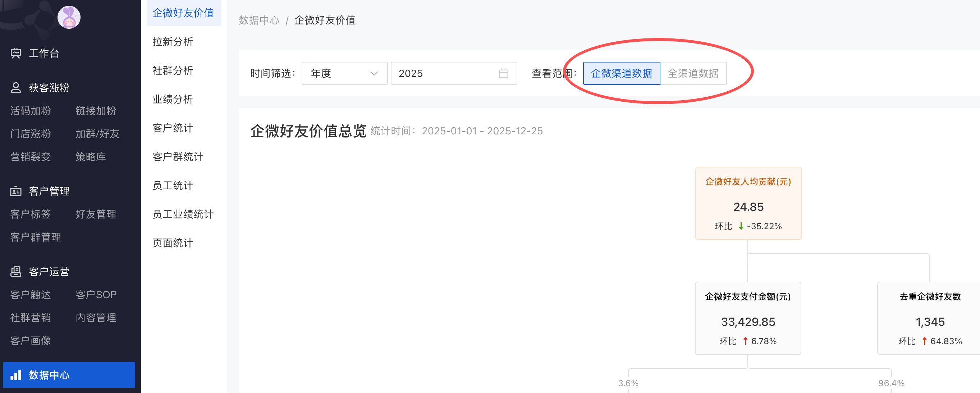
Task: Open 营销裂变 in the sidebar
Action: 31,157
